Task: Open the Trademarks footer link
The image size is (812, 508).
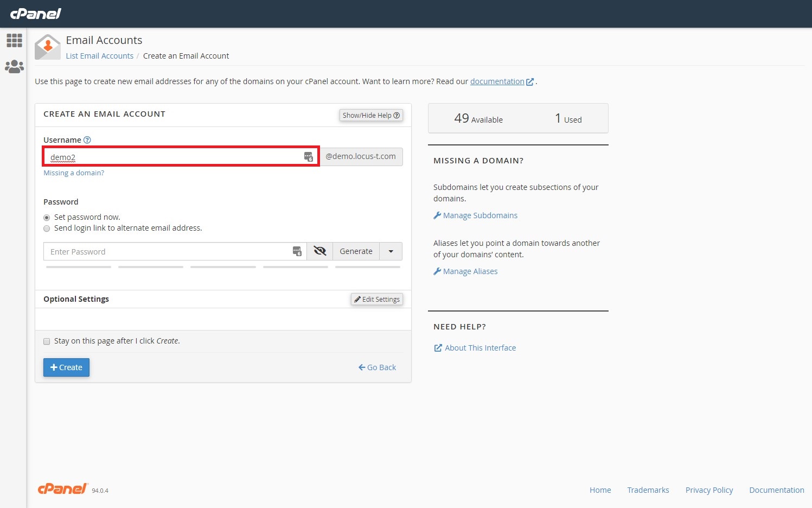Action: pos(648,490)
